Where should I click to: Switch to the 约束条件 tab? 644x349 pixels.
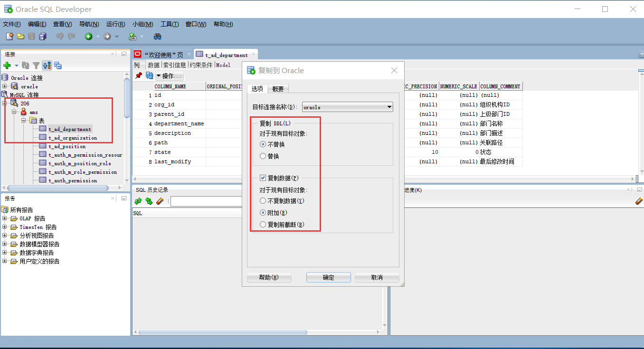coord(201,65)
